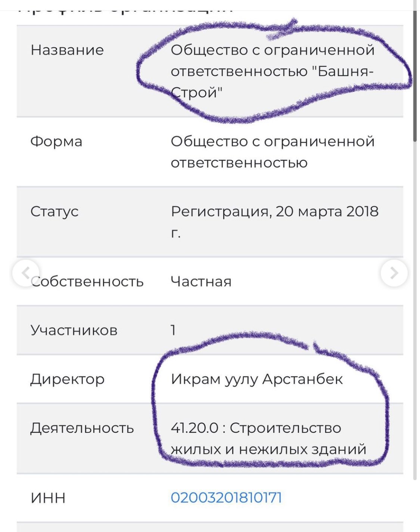Click the "Деятельность" row label
This screenshot has height=532, width=420.
click(82, 428)
